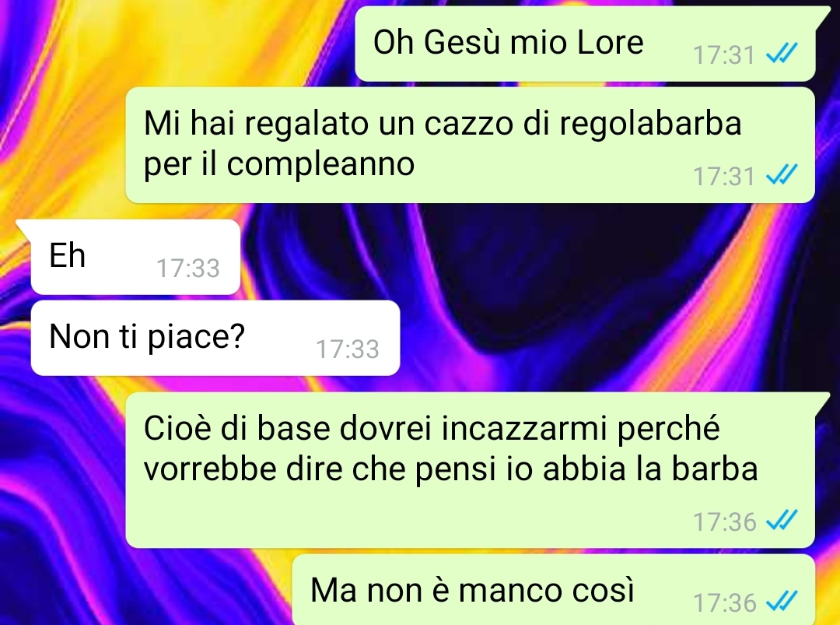
Task: Click 17:33 timestamp on 'Eh' message
Action: [188, 268]
